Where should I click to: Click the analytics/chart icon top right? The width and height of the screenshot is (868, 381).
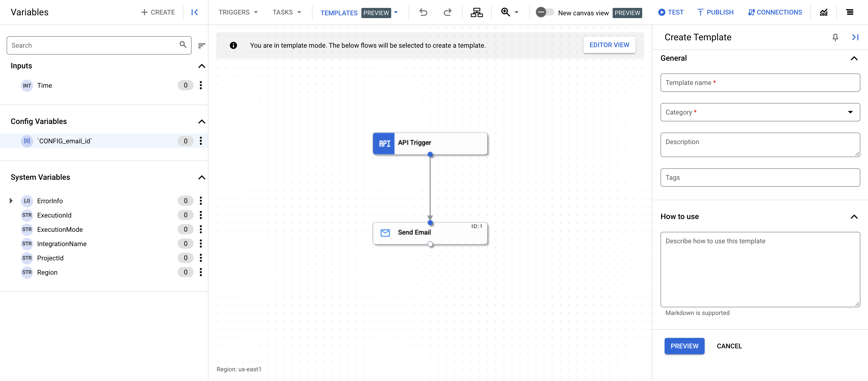pyautogui.click(x=823, y=12)
